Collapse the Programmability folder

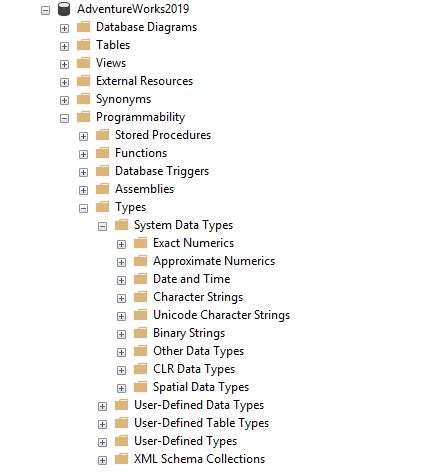[64, 118]
